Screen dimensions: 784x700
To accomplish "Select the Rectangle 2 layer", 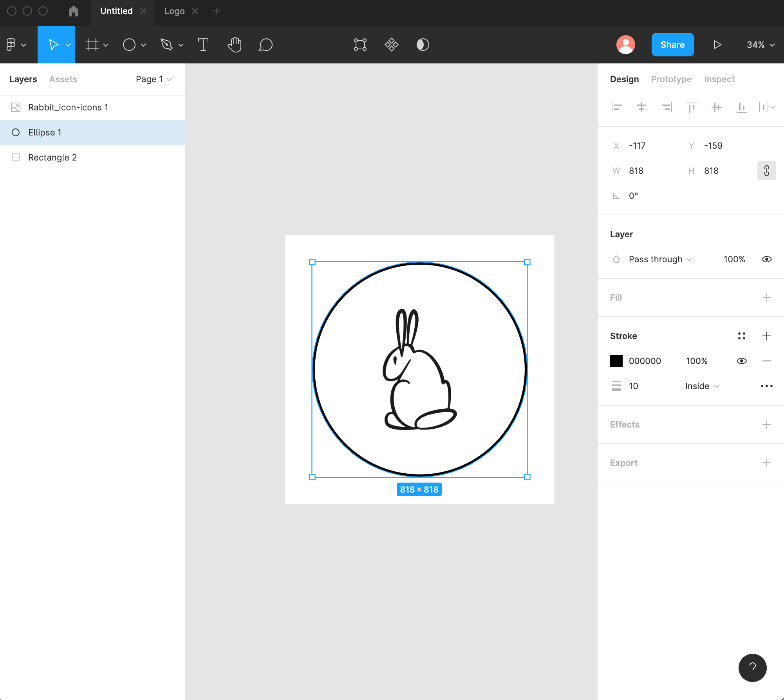I will pyautogui.click(x=52, y=157).
